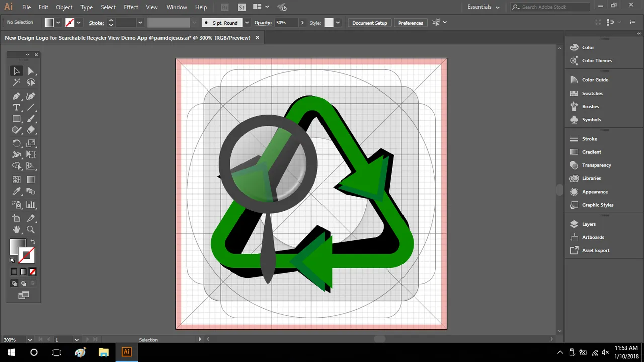The width and height of the screenshot is (644, 362).
Task: Select the Line Segment tool
Action: (31, 107)
